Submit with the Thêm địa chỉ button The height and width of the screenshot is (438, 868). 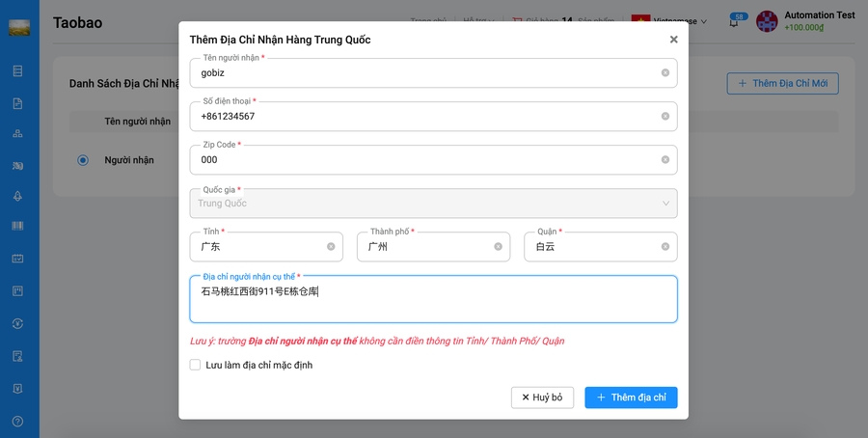pyautogui.click(x=631, y=397)
